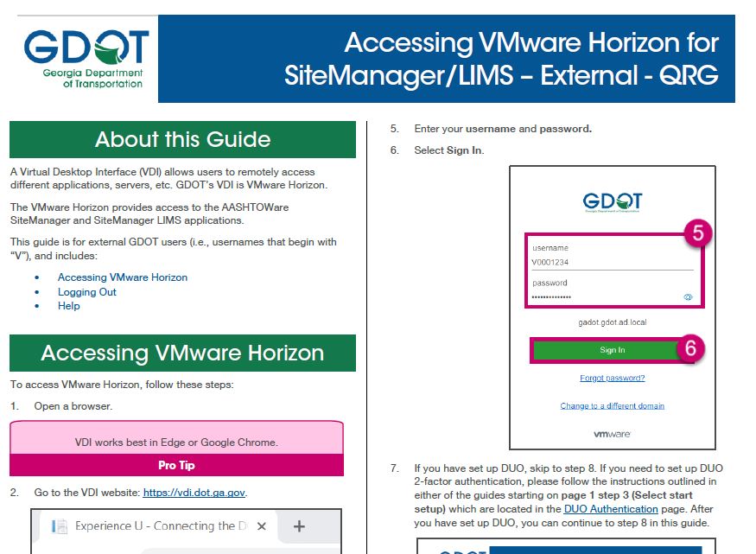Click the vmware logo below the sign-in form
The image size is (756, 554).
click(x=612, y=434)
